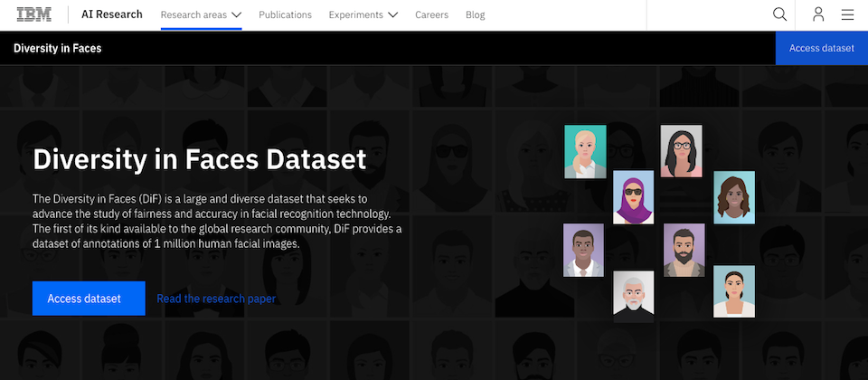The height and width of the screenshot is (380, 868).
Task: Click the Access dataset button below the description
Action: click(x=89, y=299)
